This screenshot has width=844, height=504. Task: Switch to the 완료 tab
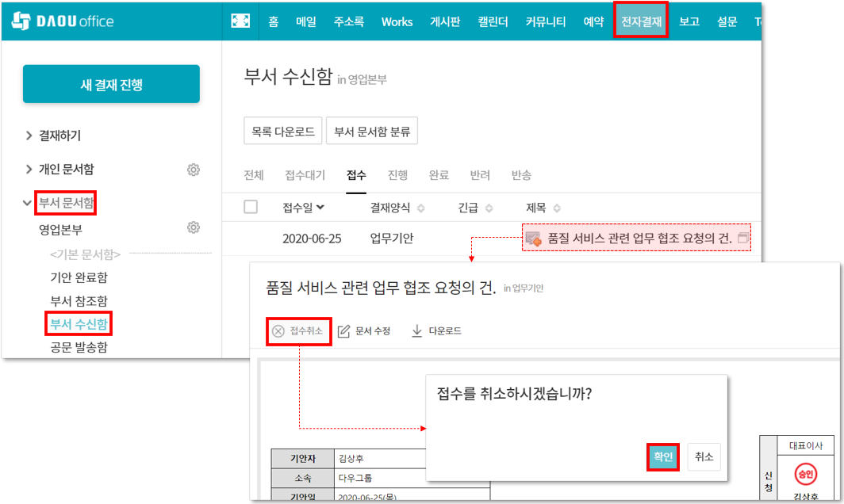tap(439, 175)
